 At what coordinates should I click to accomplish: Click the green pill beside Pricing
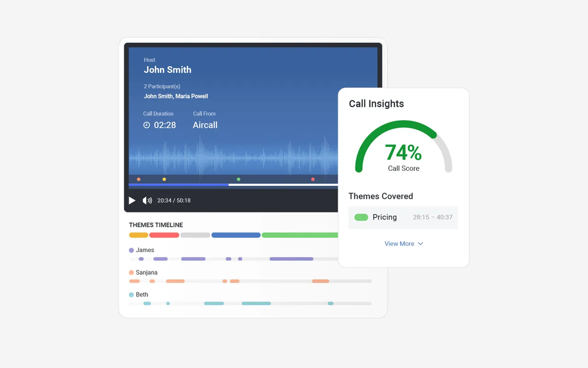click(x=361, y=217)
